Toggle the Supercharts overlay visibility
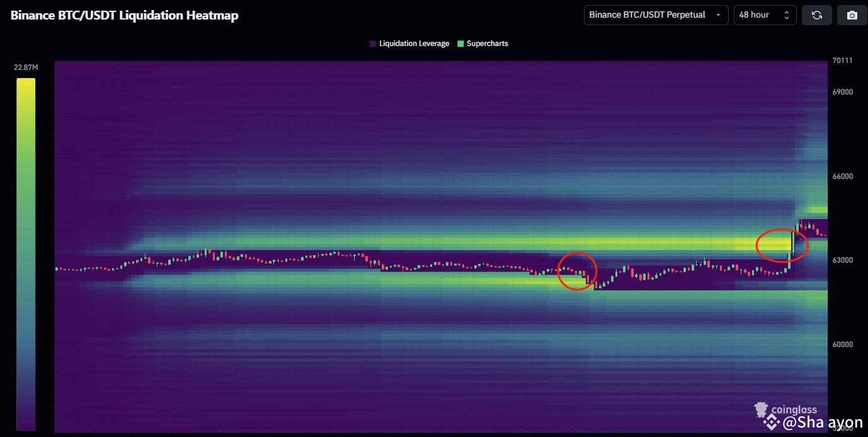Screen dimensions: 868x437 (482, 43)
